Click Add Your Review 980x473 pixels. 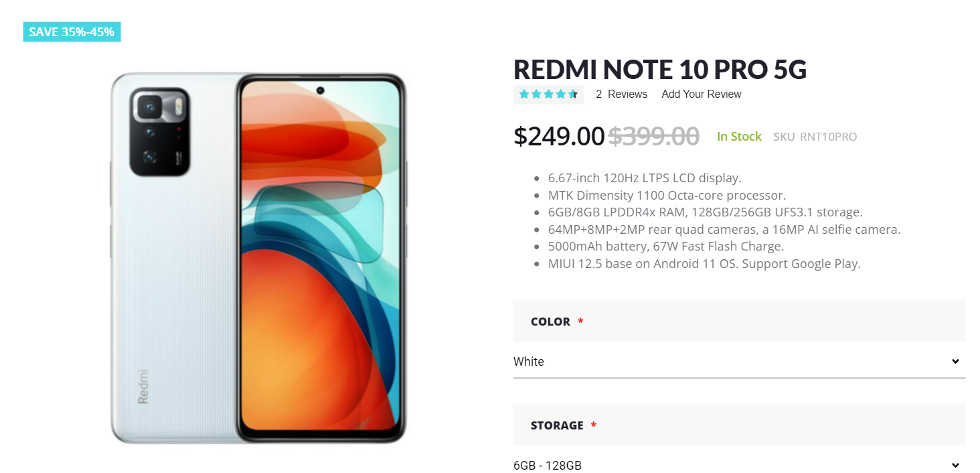pyautogui.click(x=701, y=94)
